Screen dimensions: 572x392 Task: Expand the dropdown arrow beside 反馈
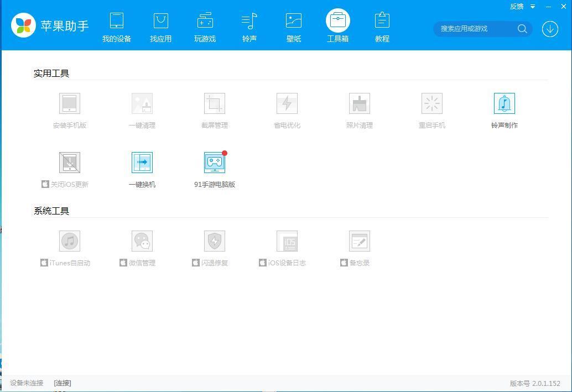(x=533, y=7)
